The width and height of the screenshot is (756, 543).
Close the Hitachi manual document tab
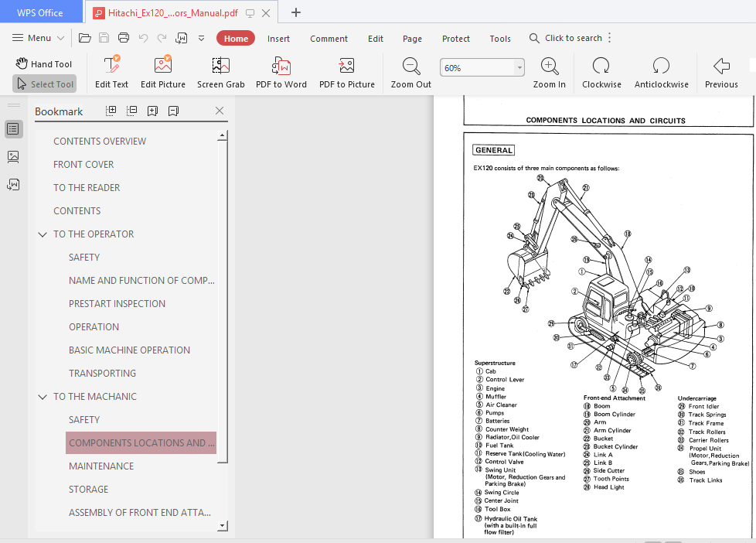pyautogui.click(x=266, y=13)
